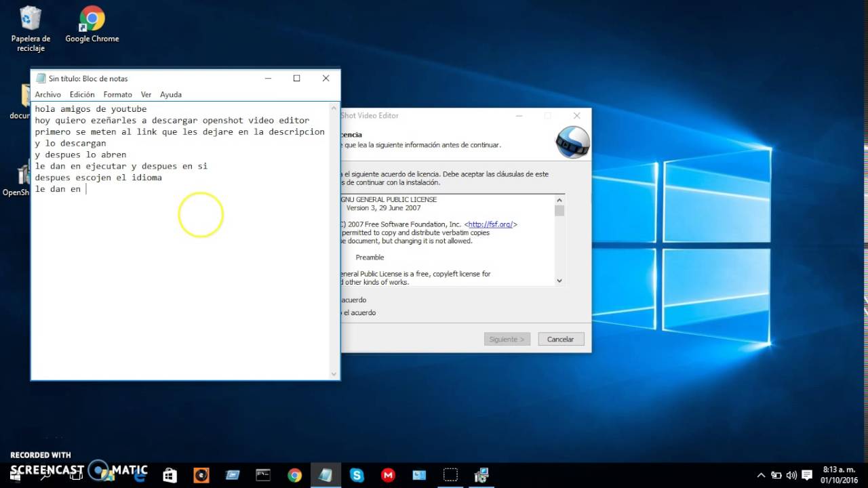Show hidden system tray icons
The width and height of the screenshot is (868, 488).
tap(761, 475)
